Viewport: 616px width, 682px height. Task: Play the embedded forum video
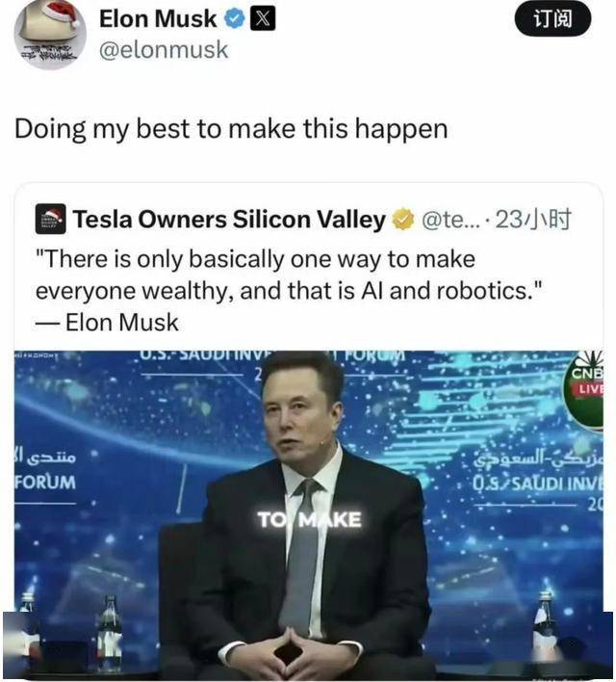pyautogui.click(x=308, y=514)
